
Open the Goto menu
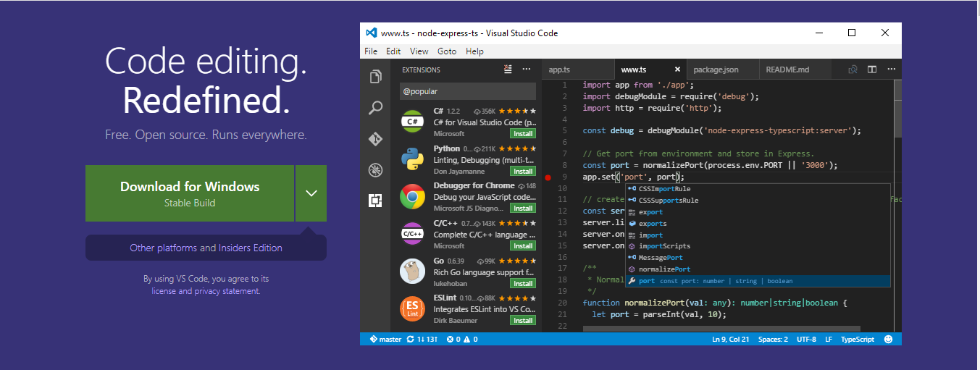(x=447, y=51)
